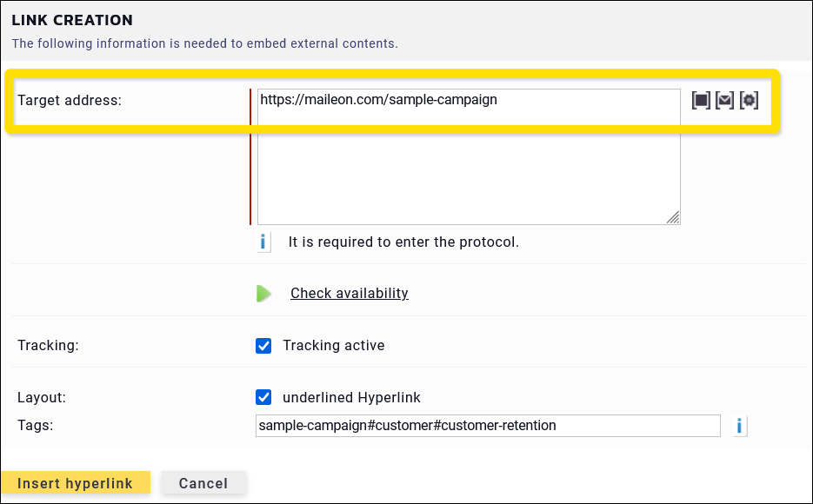Grab the text area resize handle

pos(673,218)
